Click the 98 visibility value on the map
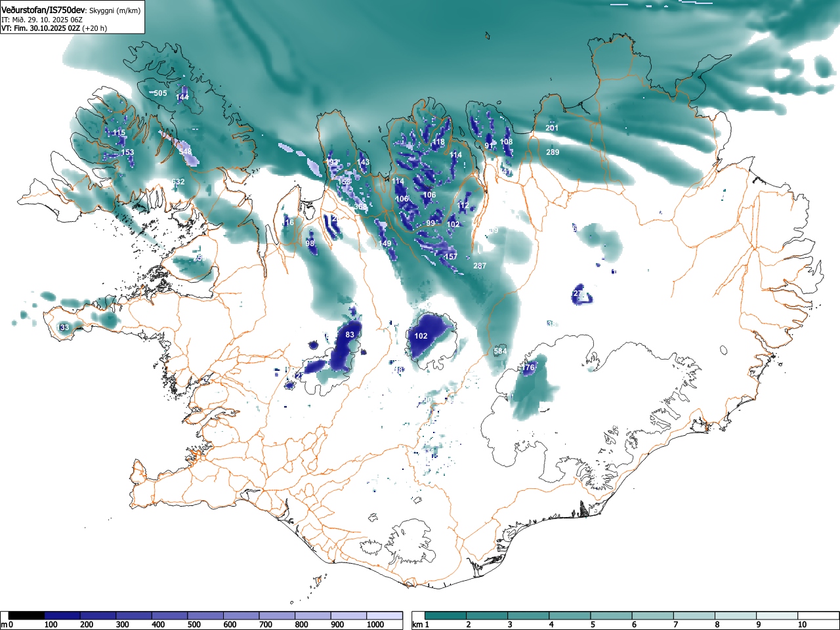 (310, 243)
